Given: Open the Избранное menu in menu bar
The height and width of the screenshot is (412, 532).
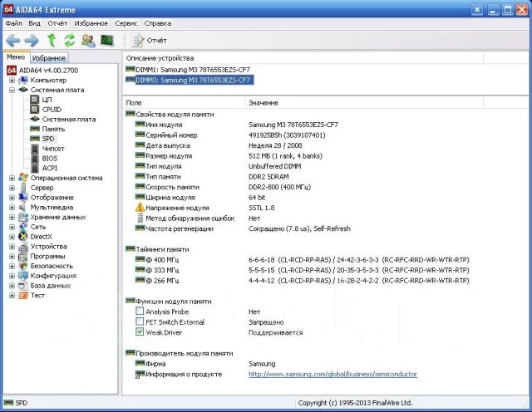Looking at the screenshot, I should tap(91, 23).
